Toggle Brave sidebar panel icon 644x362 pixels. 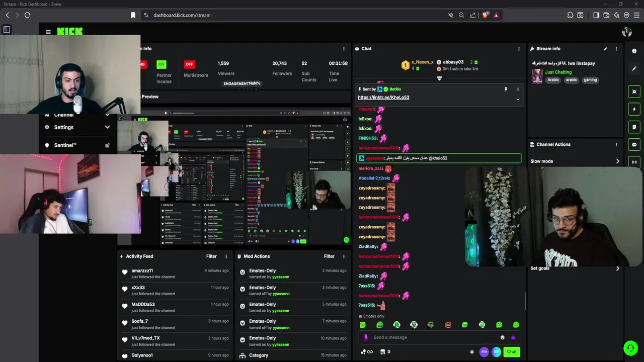[596, 15]
